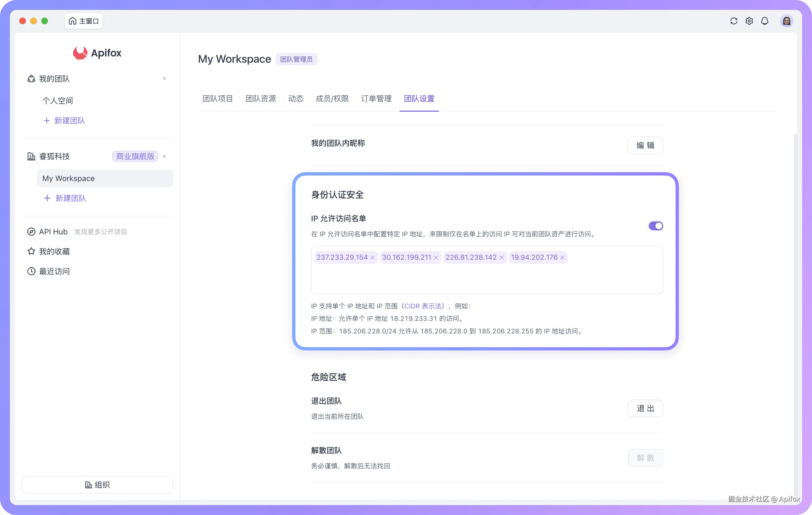Image resolution: width=812 pixels, height=515 pixels.
Task: Expand 睿狐科技 organization arrow
Action: pos(164,156)
